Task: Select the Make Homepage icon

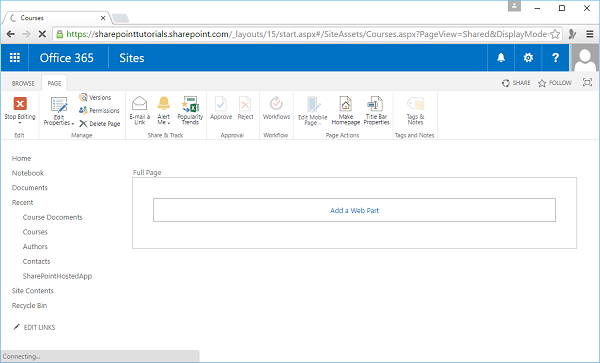Action: [346, 104]
